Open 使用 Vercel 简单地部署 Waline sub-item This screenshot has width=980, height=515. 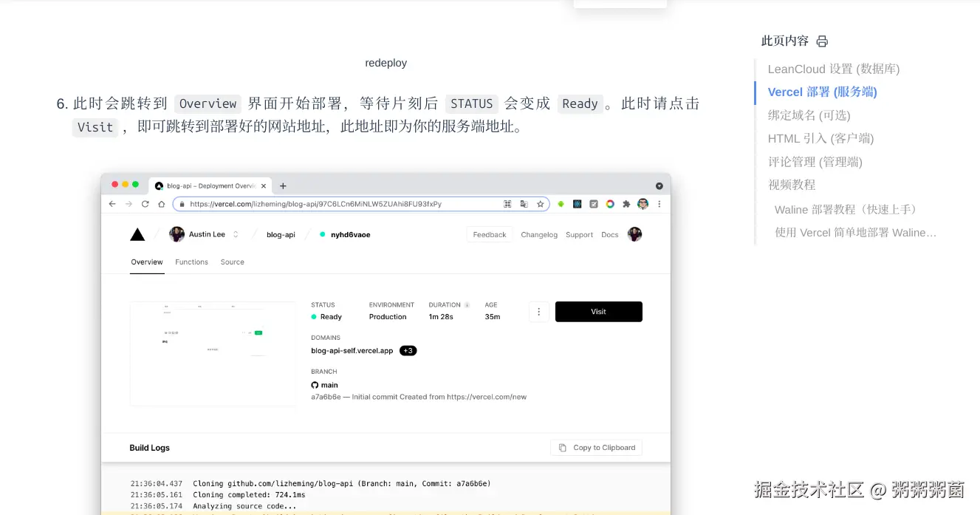click(x=855, y=233)
